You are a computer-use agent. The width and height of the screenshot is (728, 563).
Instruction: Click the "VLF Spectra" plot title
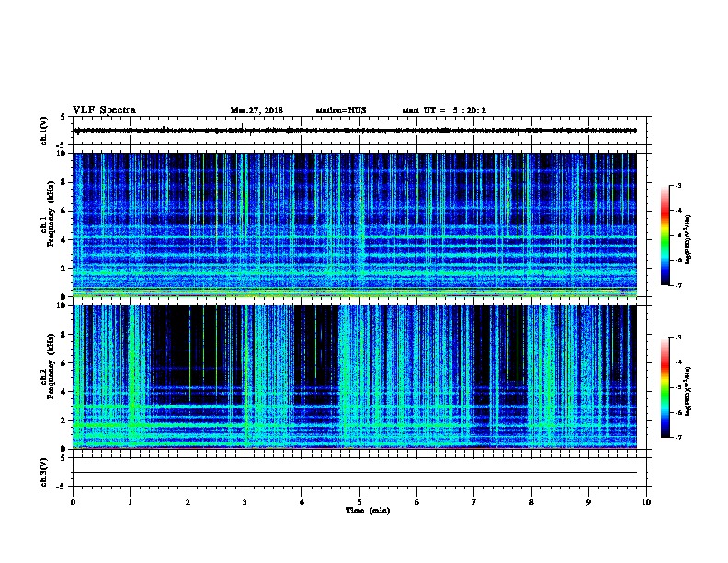104,110
